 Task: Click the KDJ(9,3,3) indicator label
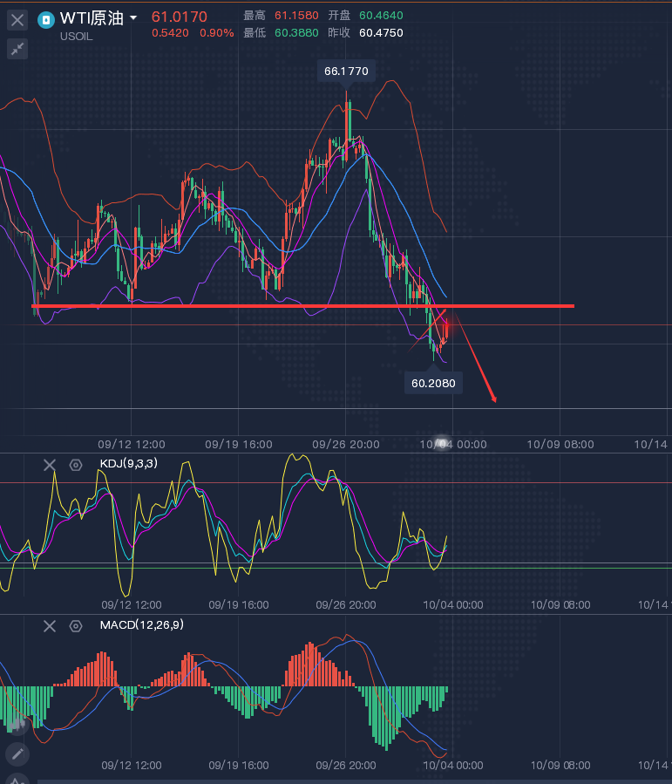point(129,463)
